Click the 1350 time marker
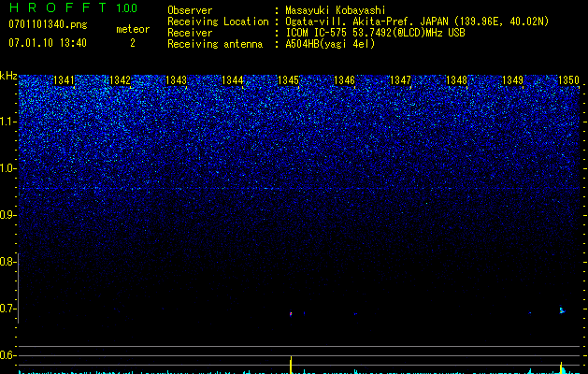Viewport: 588px width, 374px height. tap(569, 80)
